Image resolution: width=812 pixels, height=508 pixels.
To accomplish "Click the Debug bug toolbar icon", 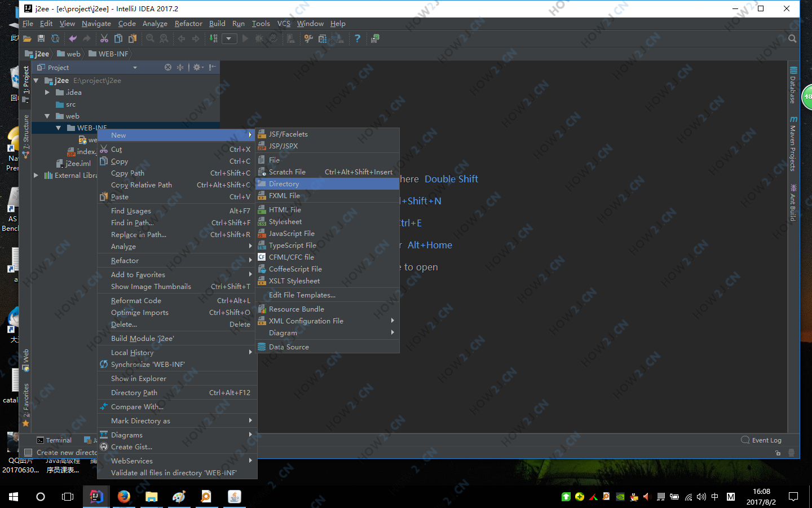I will tap(259, 39).
